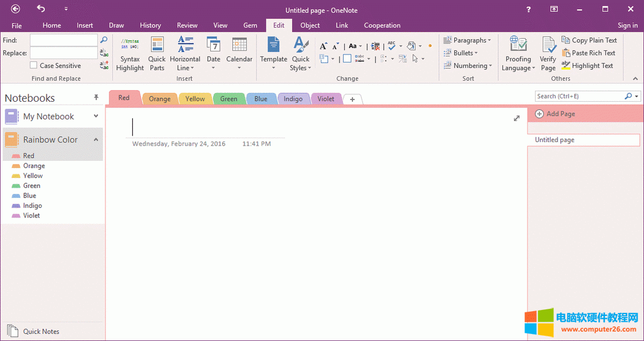Open the Orange section tab
The image size is (644, 341).
click(159, 99)
